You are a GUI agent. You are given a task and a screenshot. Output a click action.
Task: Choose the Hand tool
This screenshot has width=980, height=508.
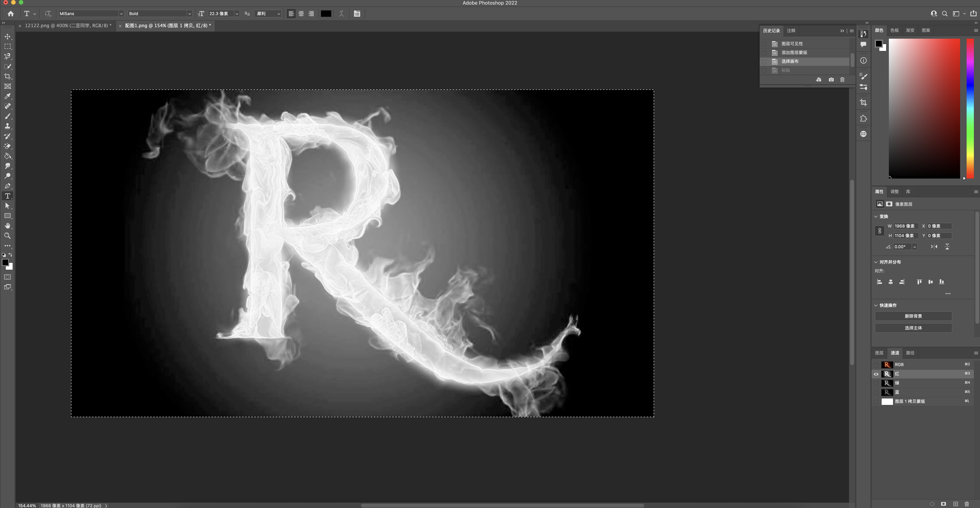click(7, 226)
